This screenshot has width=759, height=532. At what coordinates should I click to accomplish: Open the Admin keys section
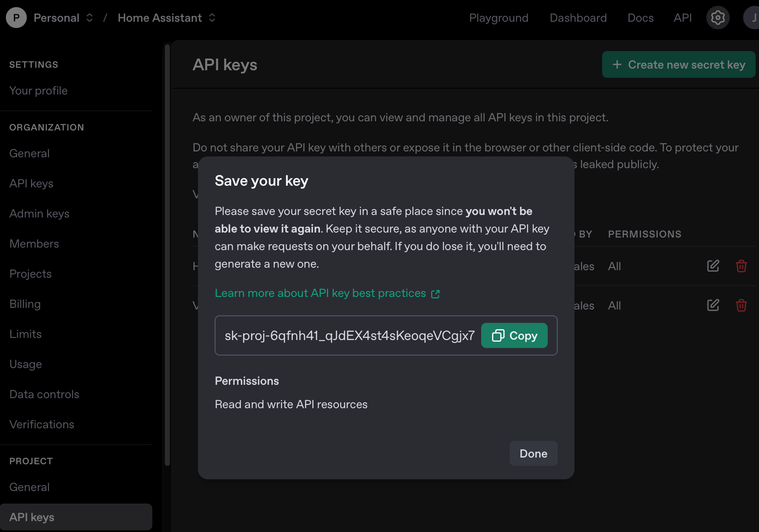[x=39, y=213]
